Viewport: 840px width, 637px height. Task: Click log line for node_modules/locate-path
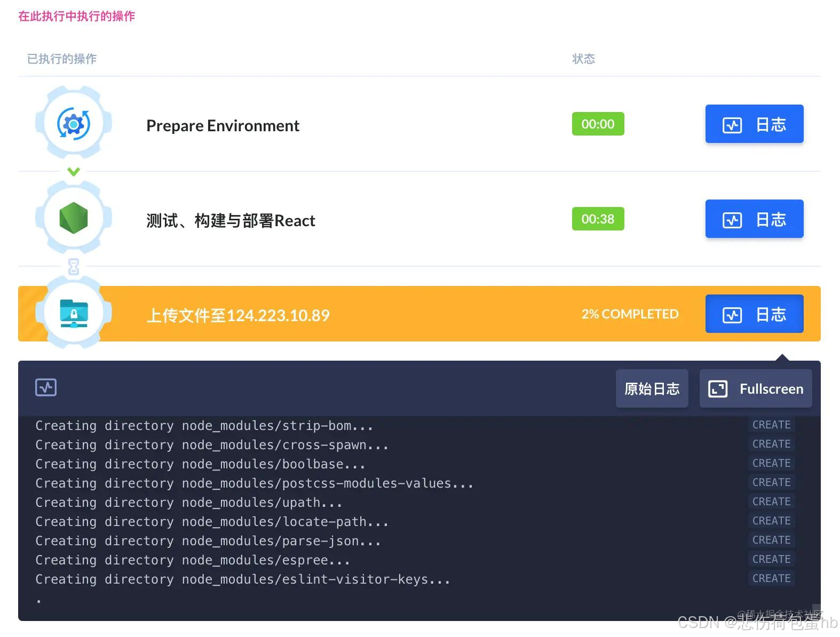[212, 522]
